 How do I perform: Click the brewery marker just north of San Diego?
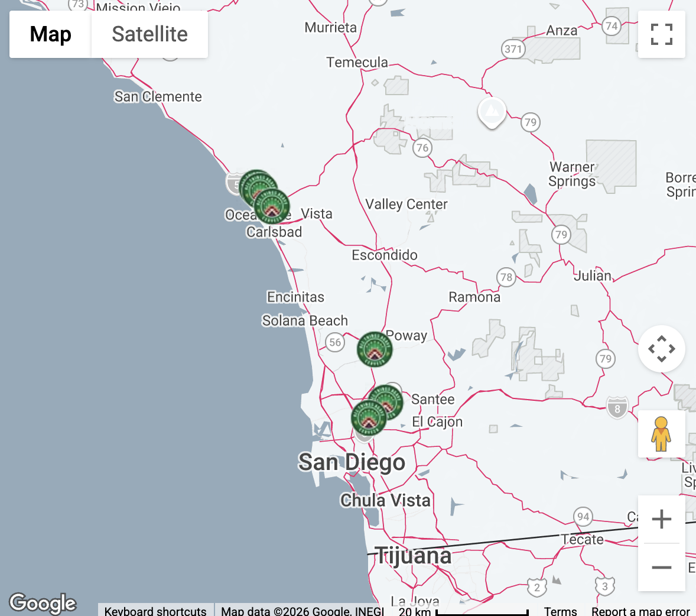coord(367,419)
